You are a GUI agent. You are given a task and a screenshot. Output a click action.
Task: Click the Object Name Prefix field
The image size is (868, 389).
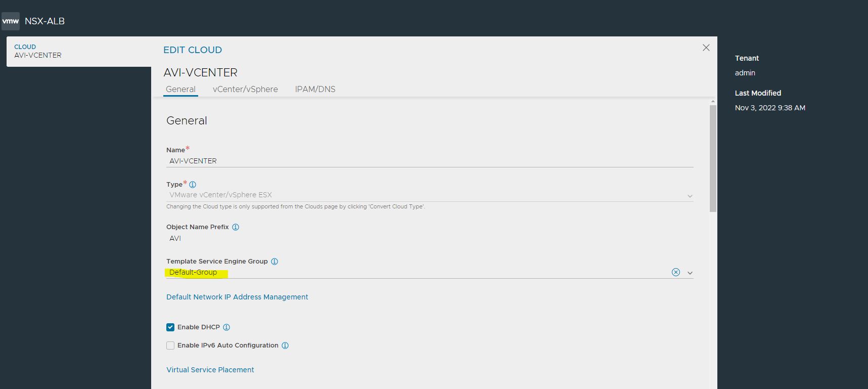pos(430,238)
